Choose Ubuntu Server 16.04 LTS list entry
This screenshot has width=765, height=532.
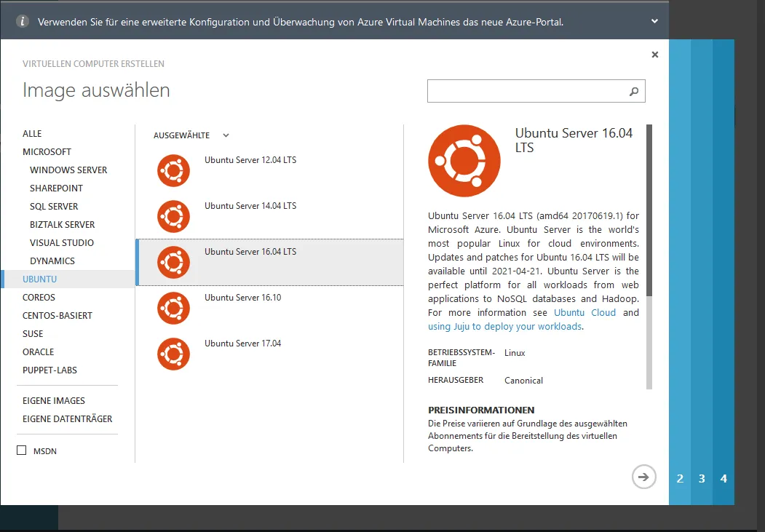tap(270, 262)
